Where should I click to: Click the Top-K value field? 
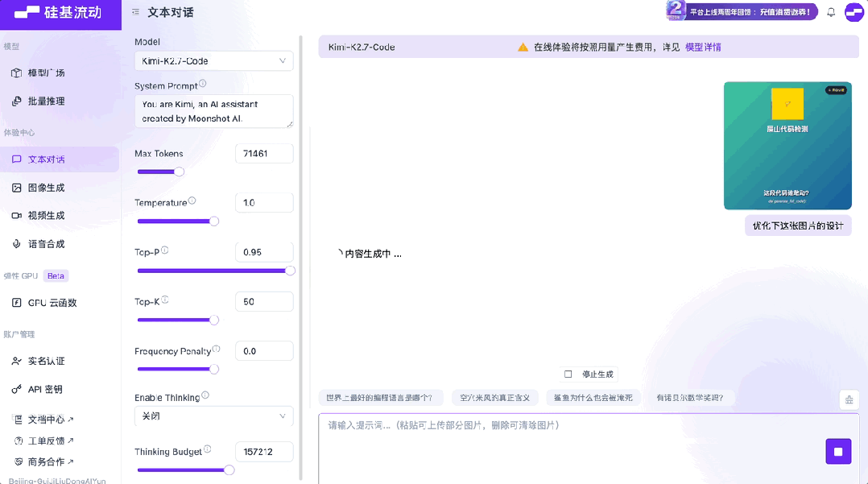(264, 302)
